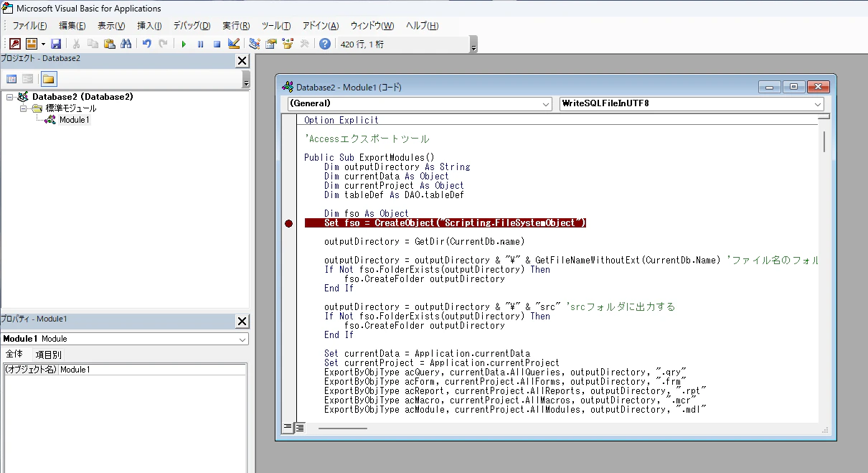Switch to the 全体 properties tab

click(14, 355)
